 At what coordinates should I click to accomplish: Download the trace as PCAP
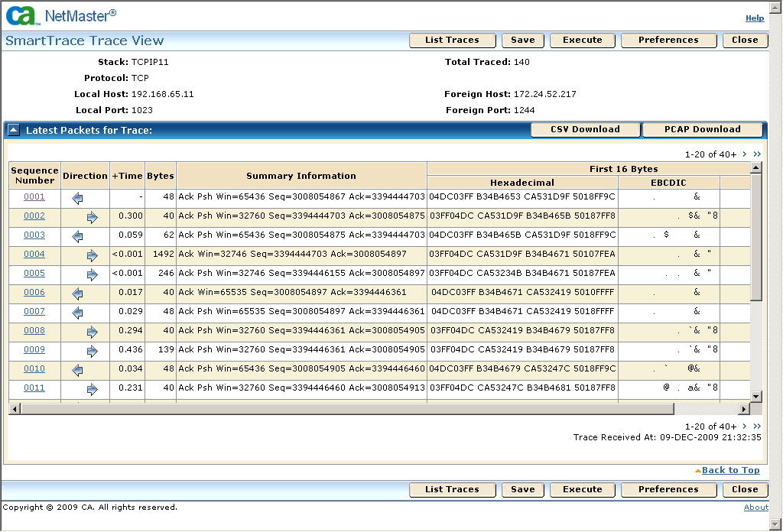(702, 129)
